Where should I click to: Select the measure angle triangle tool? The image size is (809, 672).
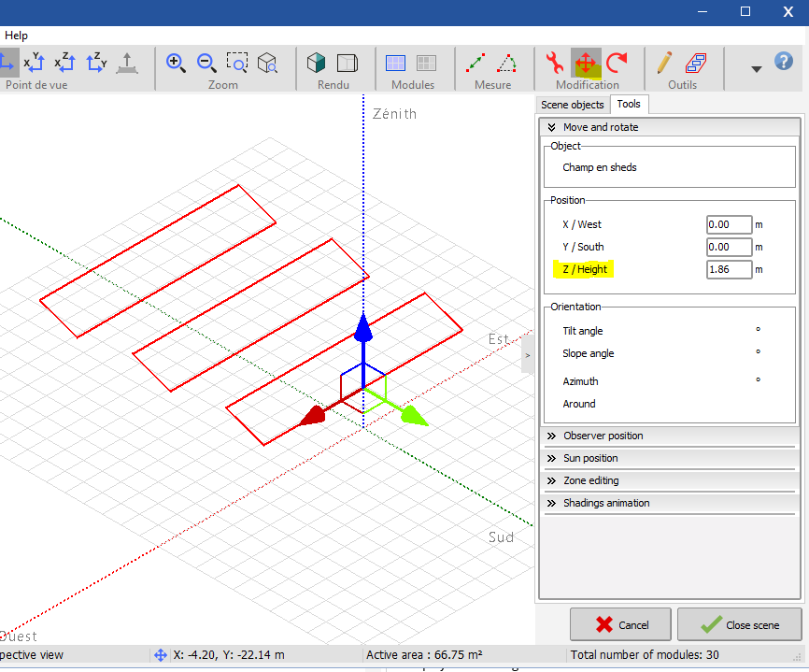click(506, 63)
